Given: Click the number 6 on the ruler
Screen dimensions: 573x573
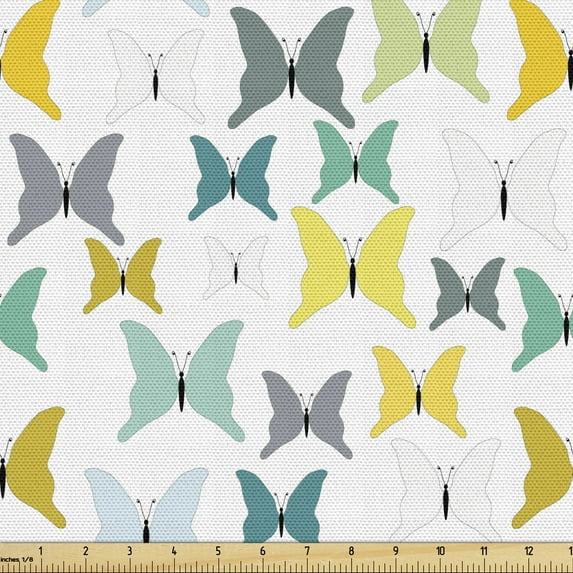Looking at the screenshot, I should point(263,551).
